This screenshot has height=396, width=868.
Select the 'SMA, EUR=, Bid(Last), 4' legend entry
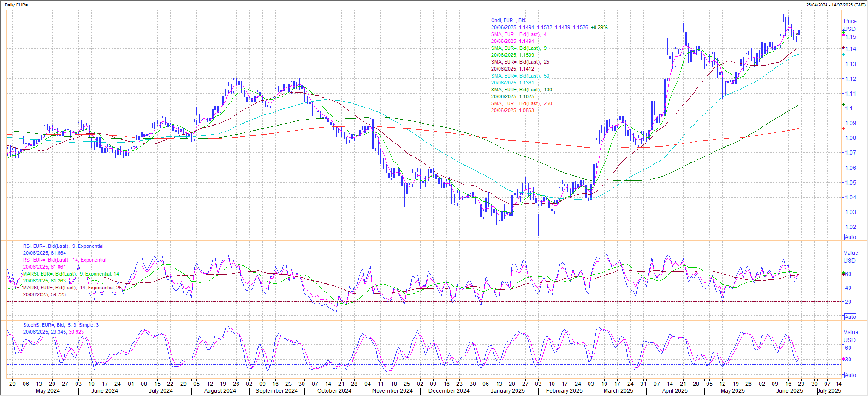[x=519, y=34]
